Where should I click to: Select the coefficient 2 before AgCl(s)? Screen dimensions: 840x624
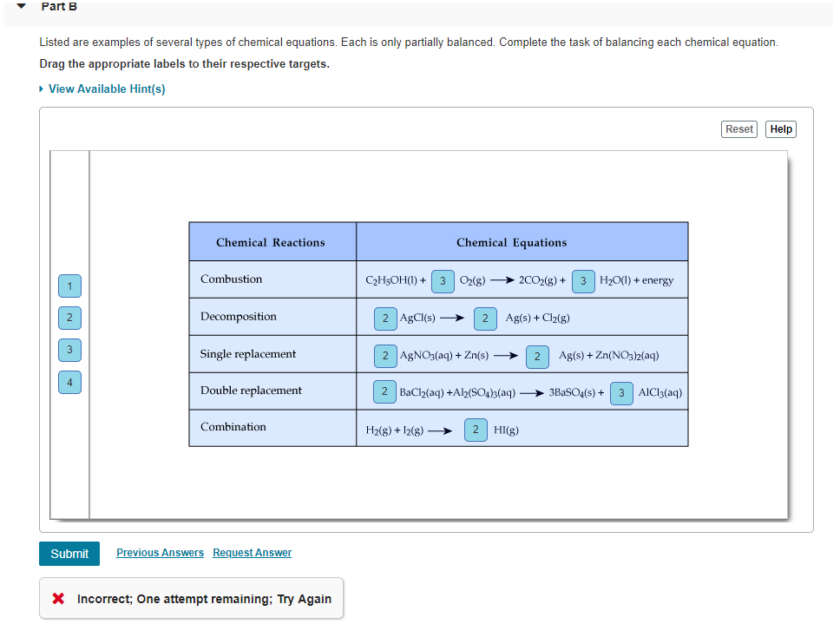pos(384,319)
